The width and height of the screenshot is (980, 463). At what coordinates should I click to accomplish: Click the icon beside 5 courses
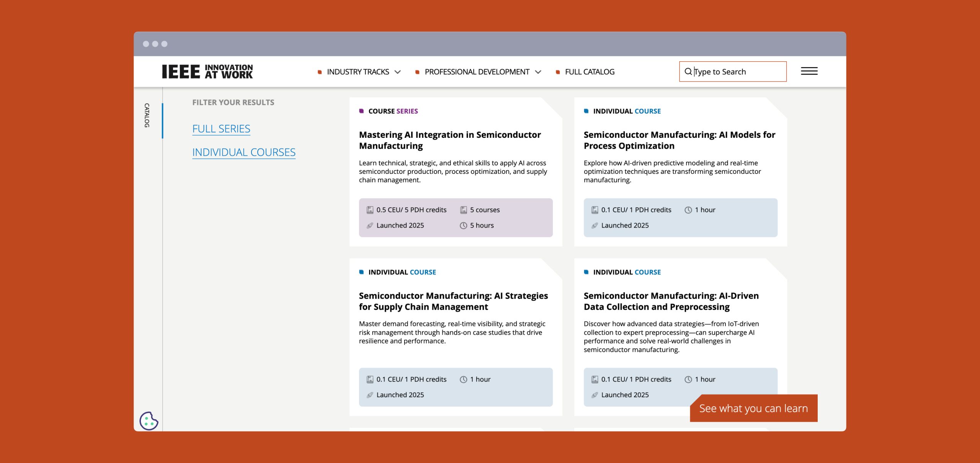tap(463, 210)
